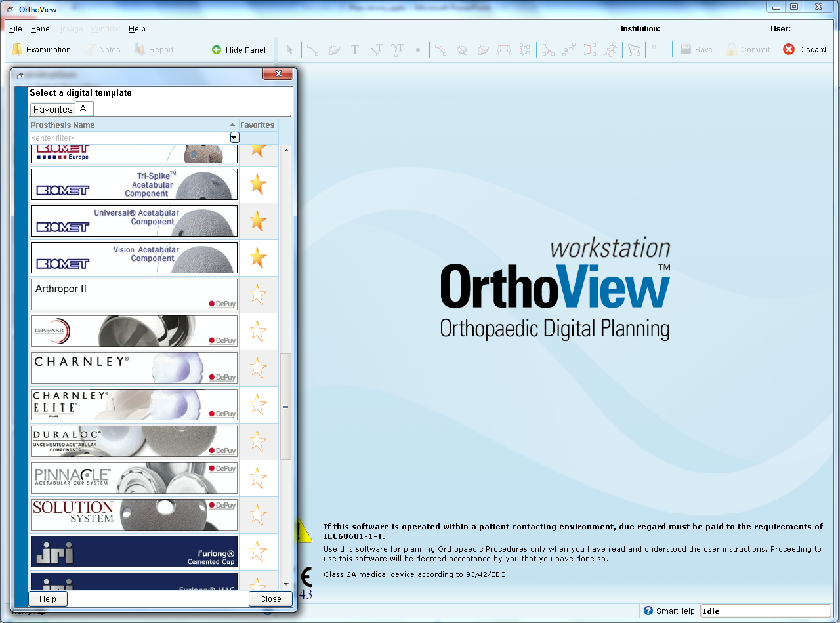This screenshot has width=840, height=623.
Task: Toggle Prosthesis Name sort arrow
Action: [232, 125]
